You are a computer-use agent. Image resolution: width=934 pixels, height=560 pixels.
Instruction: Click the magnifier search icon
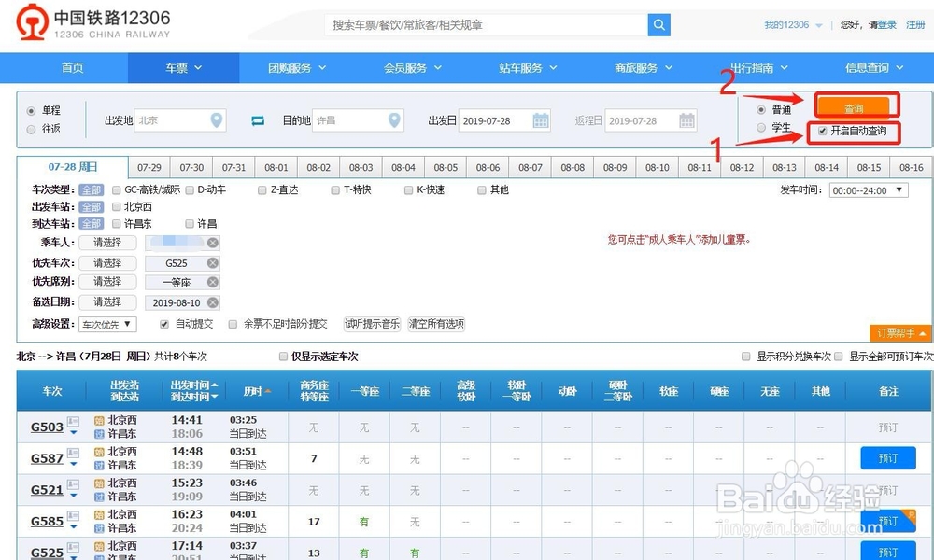(658, 24)
